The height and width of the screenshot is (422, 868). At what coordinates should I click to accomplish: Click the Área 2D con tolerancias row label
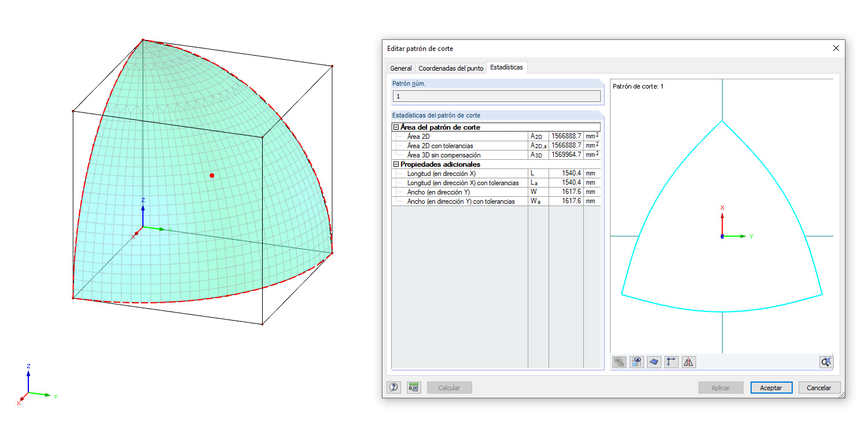440,146
